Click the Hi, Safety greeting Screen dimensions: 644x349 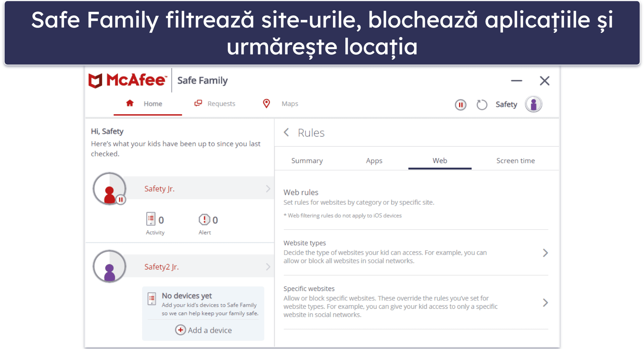click(107, 131)
